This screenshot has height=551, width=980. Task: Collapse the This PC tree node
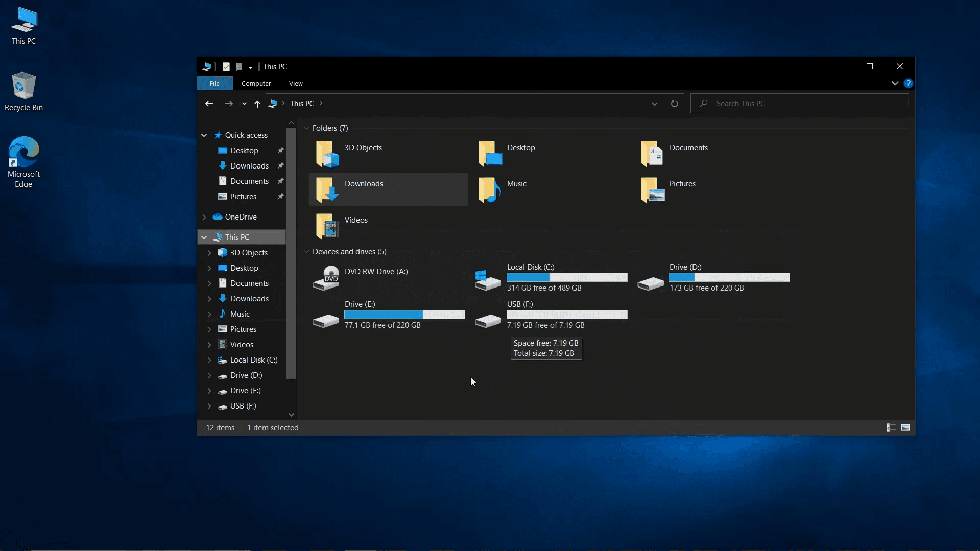coord(204,237)
